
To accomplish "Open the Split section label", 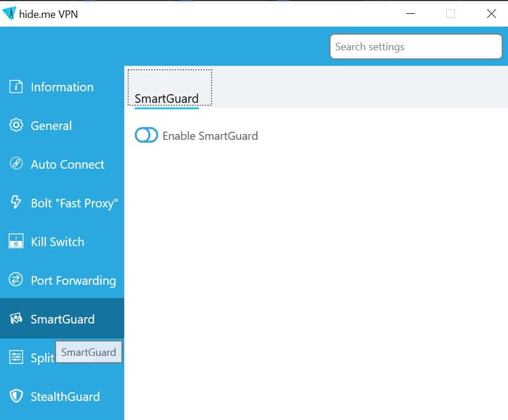I will 42,358.
